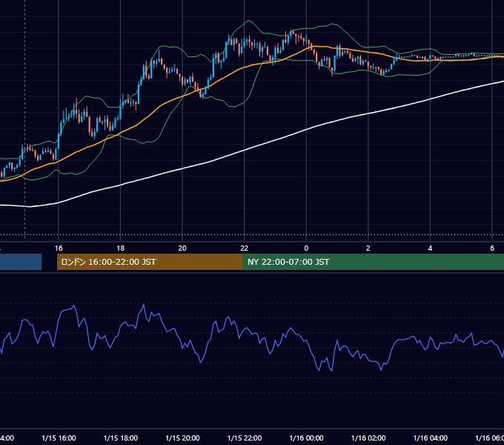Screen dimensions: 504x445
Task: Click the 1/16 04:00 date label
Action: pyautogui.click(x=431, y=438)
